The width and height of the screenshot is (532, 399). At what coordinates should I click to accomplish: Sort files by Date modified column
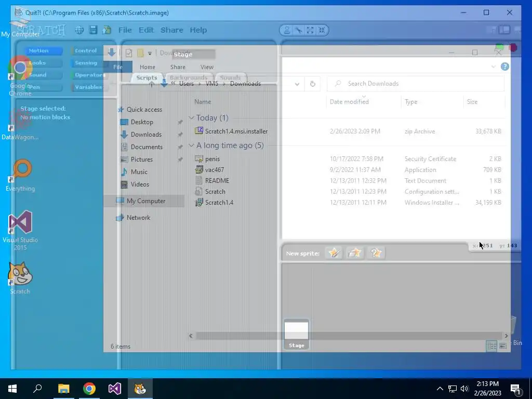(x=349, y=102)
